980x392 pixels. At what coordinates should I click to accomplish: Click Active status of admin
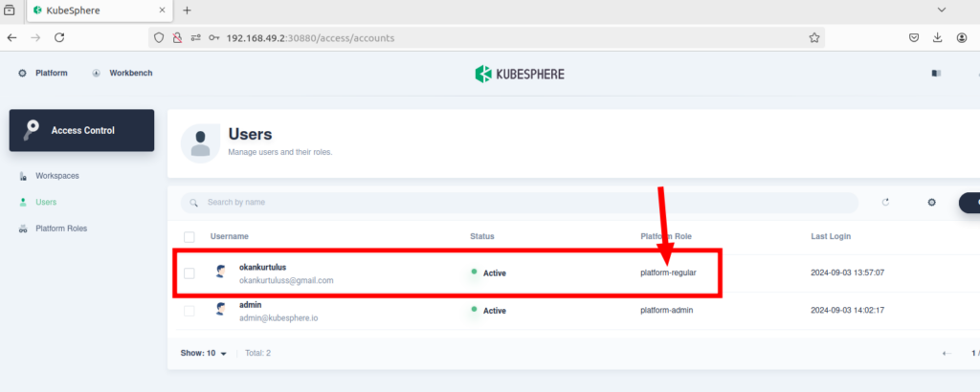point(489,310)
